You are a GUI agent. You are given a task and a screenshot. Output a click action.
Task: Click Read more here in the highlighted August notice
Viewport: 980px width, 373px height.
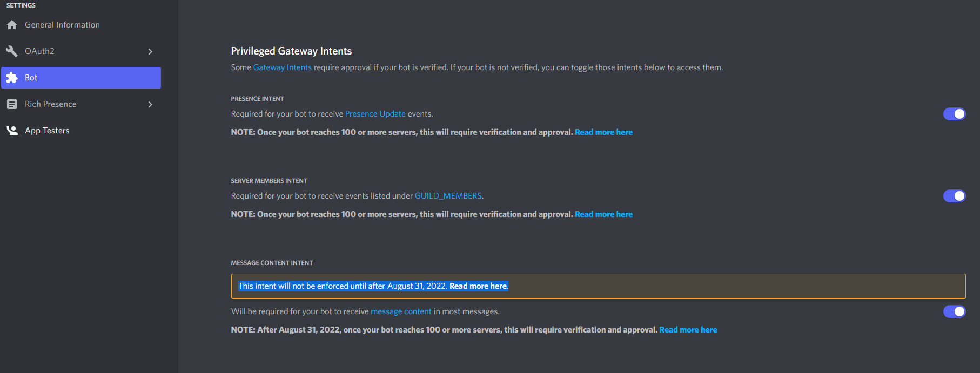coord(478,286)
